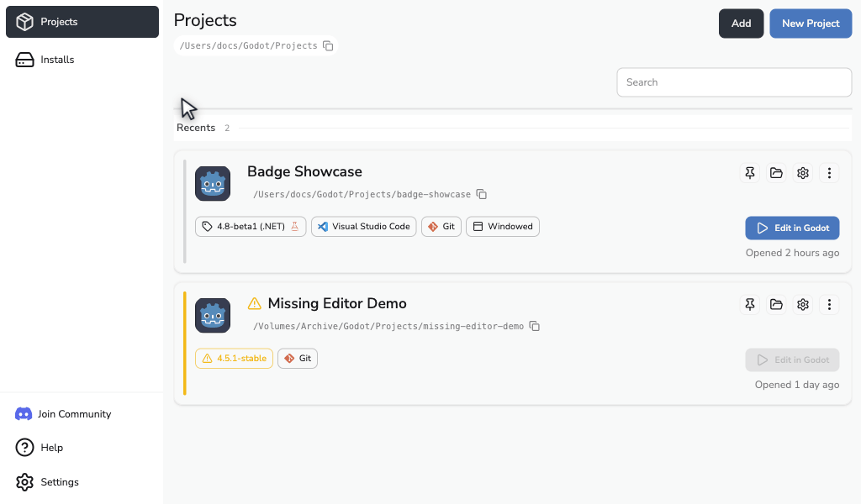The height and width of the screenshot is (504, 861).
Task: Switch to the Installs section
Action: 82,60
